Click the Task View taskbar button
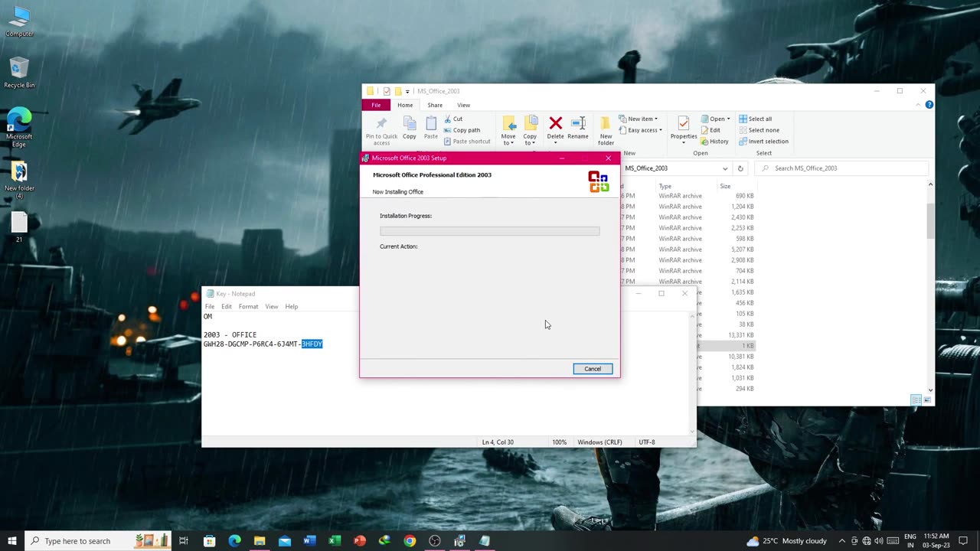The height and width of the screenshot is (551, 980). click(x=184, y=541)
